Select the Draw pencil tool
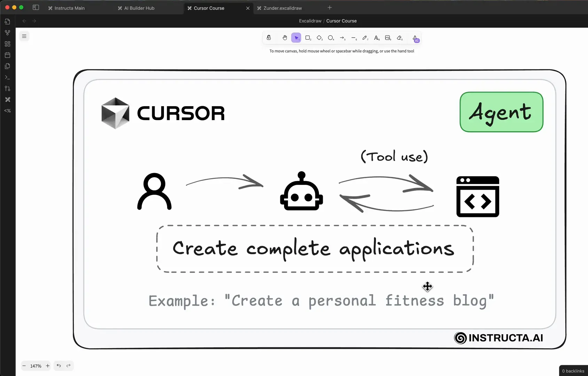Screen dimensions: 588x376 point(365,38)
